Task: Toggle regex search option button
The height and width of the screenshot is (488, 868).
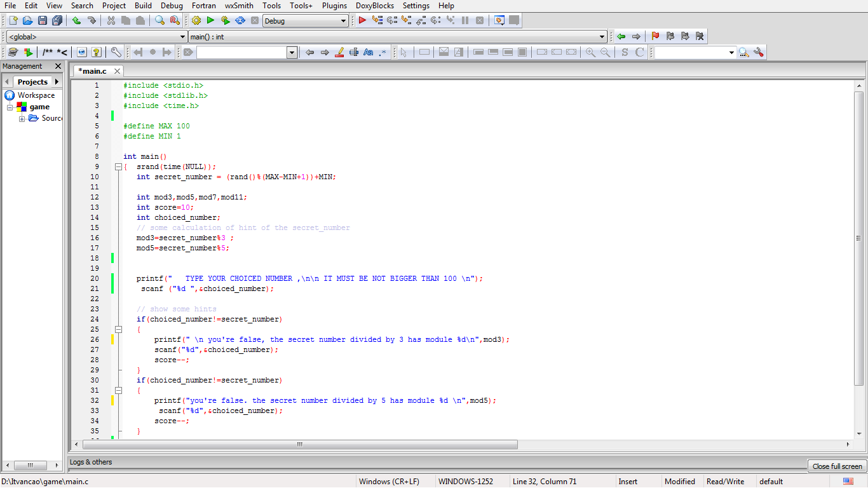Action: (383, 52)
